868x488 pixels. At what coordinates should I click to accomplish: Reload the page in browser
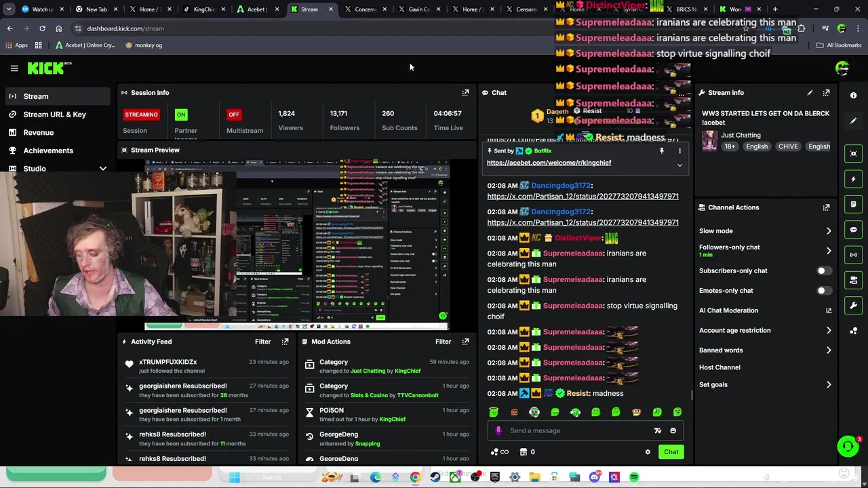[x=42, y=28]
